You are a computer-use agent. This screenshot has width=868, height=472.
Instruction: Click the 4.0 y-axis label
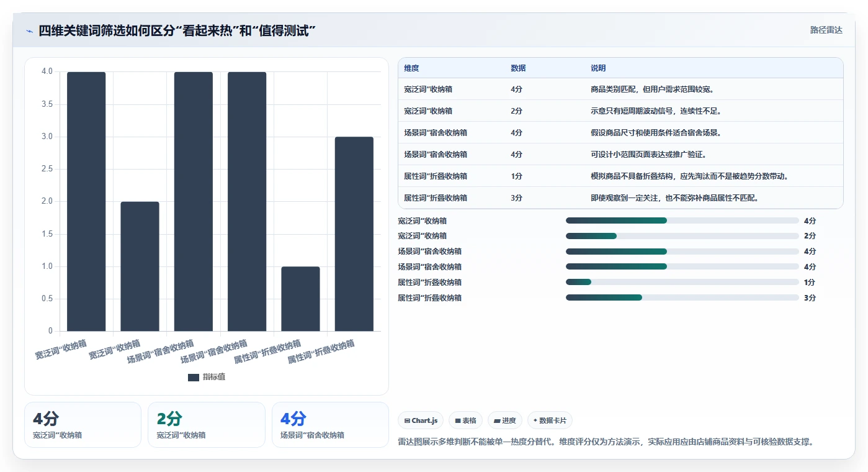47,71
